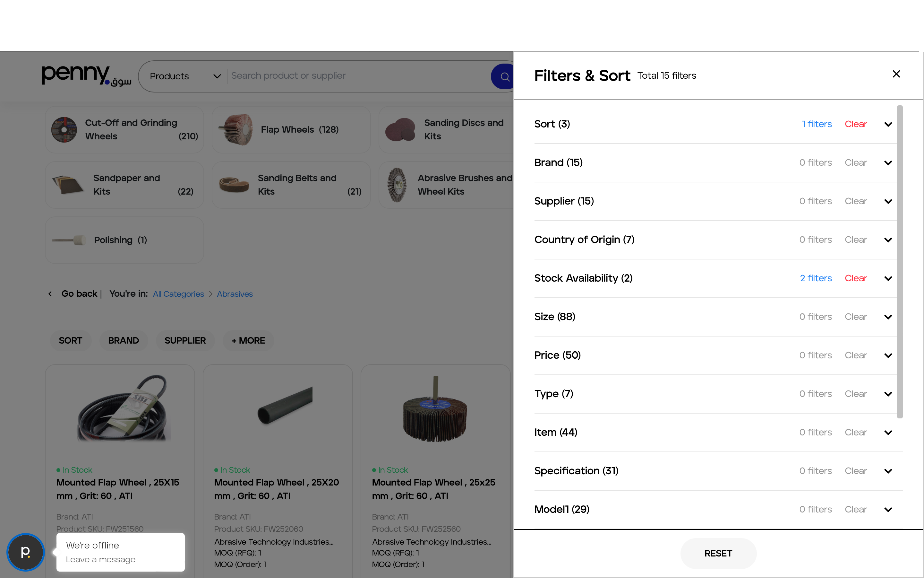Click the SUPPLIER filter chip
The height and width of the screenshot is (578, 924).
click(x=185, y=341)
